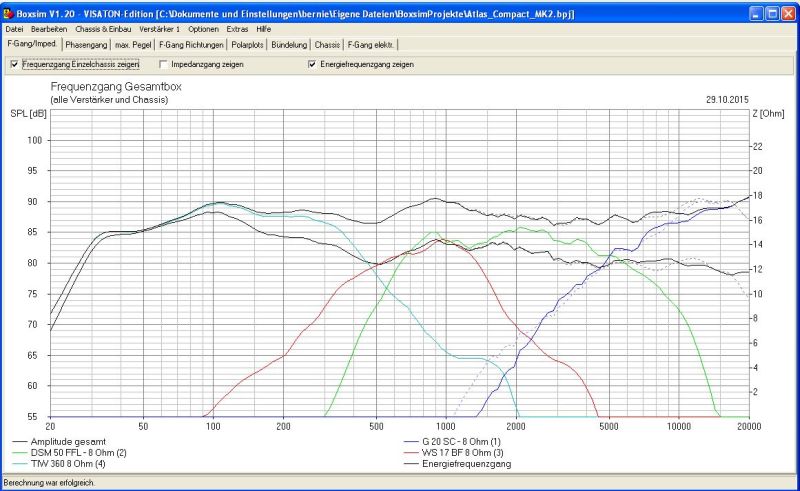
Task: Select the Polarplots tab
Action: pos(247,45)
